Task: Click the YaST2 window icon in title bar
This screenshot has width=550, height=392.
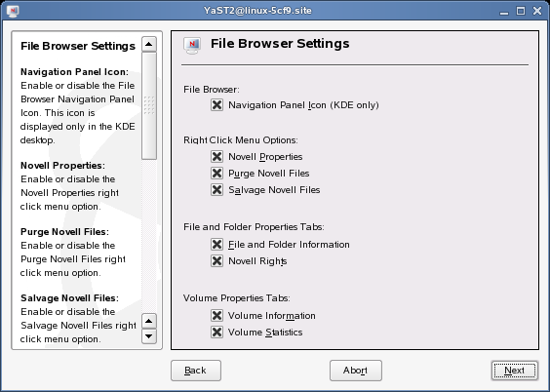Action: (13, 11)
